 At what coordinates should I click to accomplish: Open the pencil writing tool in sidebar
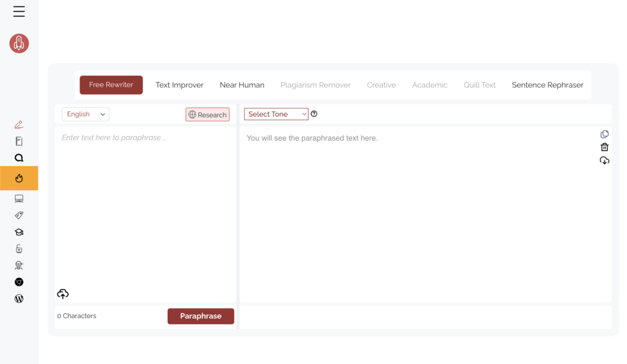(19, 125)
